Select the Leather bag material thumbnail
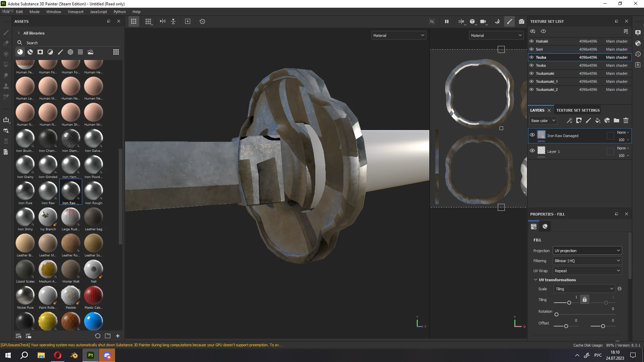Viewport: 644px width, 362px height. pyautogui.click(x=93, y=217)
